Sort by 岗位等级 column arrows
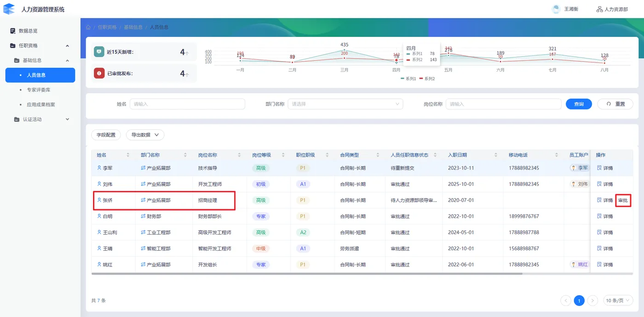This screenshot has width=644, height=317. [284, 155]
